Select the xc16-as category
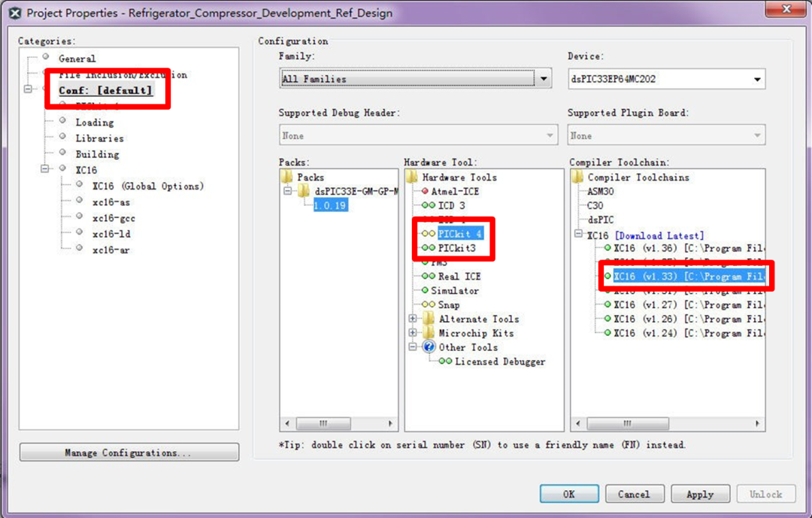The width and height of the screenshot is (812, 518). click(x=111, y=202)
